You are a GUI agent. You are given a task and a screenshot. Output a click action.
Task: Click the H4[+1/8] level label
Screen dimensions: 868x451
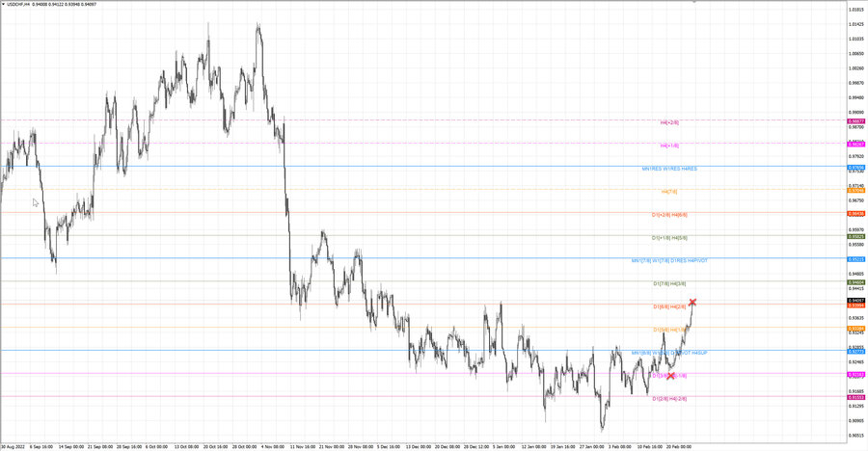pos(669,146)
